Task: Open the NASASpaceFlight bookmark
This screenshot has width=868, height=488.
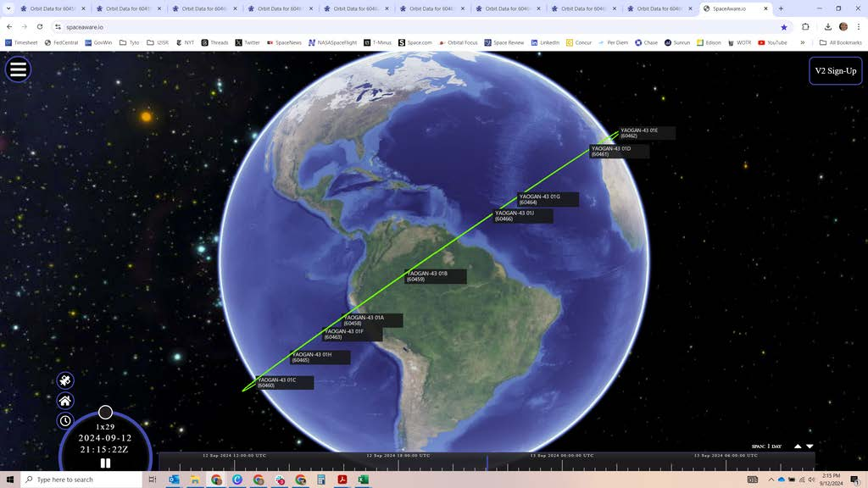Action: click(x=332, y=42)
